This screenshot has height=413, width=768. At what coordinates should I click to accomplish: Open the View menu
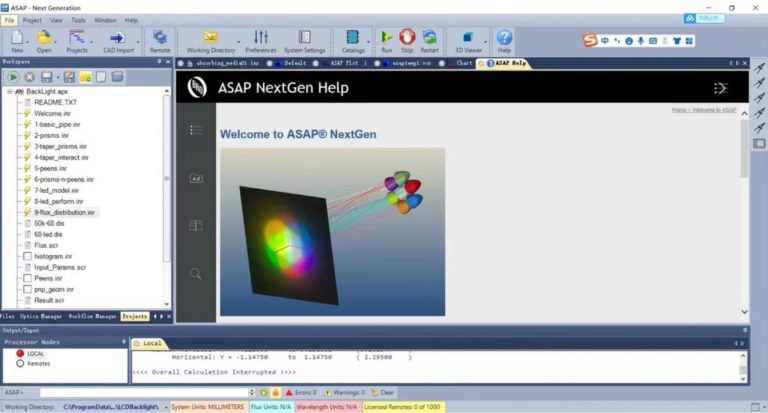56,20
